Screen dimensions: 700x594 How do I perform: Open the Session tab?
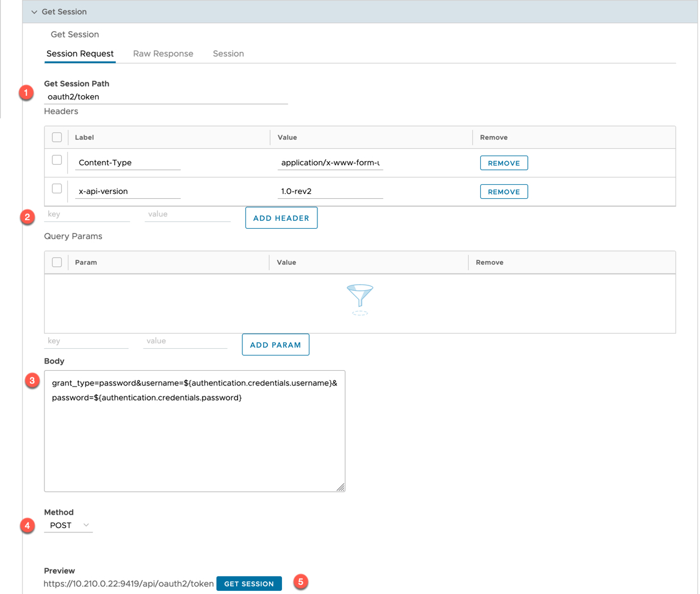click(228, 54)
